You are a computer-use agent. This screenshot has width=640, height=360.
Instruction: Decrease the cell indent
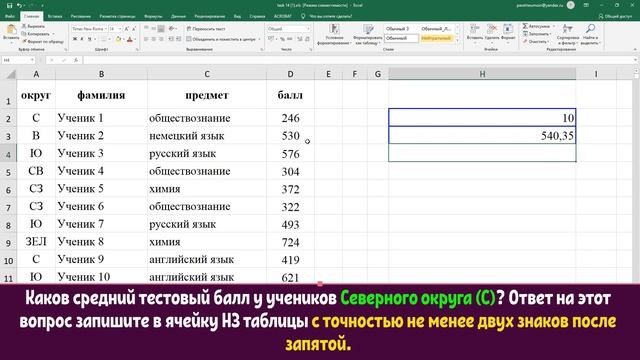point(171,39)
